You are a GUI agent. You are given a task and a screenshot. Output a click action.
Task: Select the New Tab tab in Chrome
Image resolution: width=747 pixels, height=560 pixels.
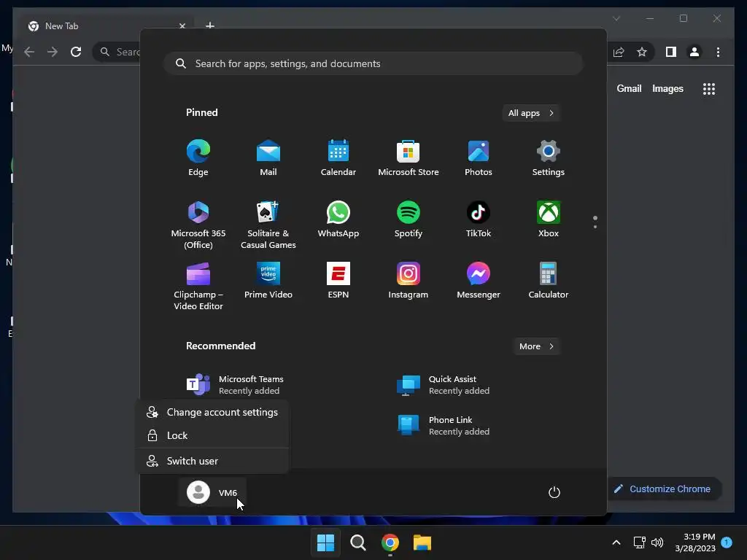(108, 26)
